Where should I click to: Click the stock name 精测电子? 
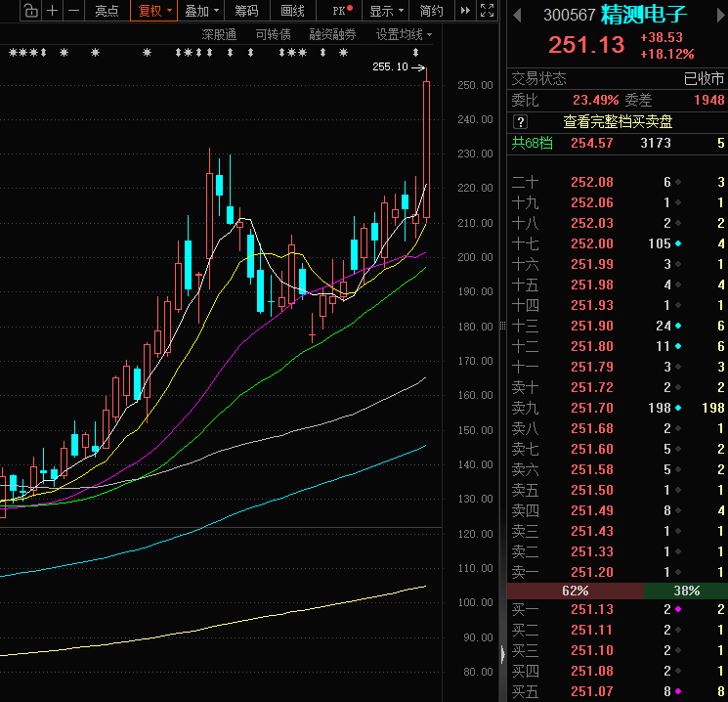click(644, 15)
